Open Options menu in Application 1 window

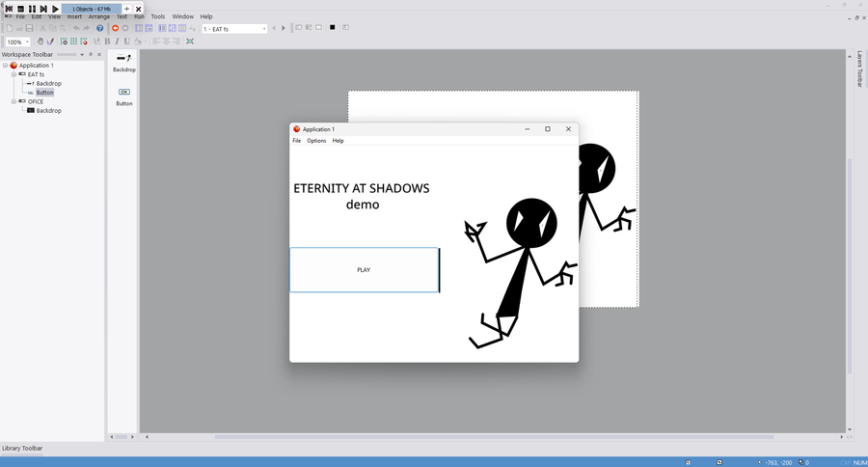point(316,141)
